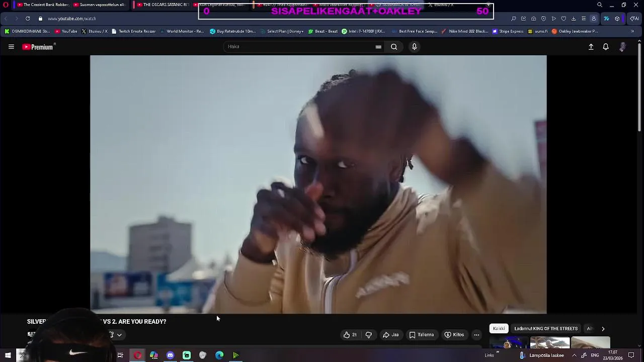This screenshot has width=644, height=362.
Task: Open the YouTube account avatar menu
Action: pos(623,47)
